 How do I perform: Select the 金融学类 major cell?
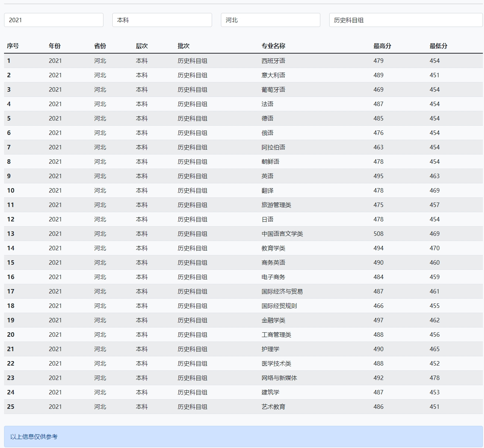pos(273,320)
